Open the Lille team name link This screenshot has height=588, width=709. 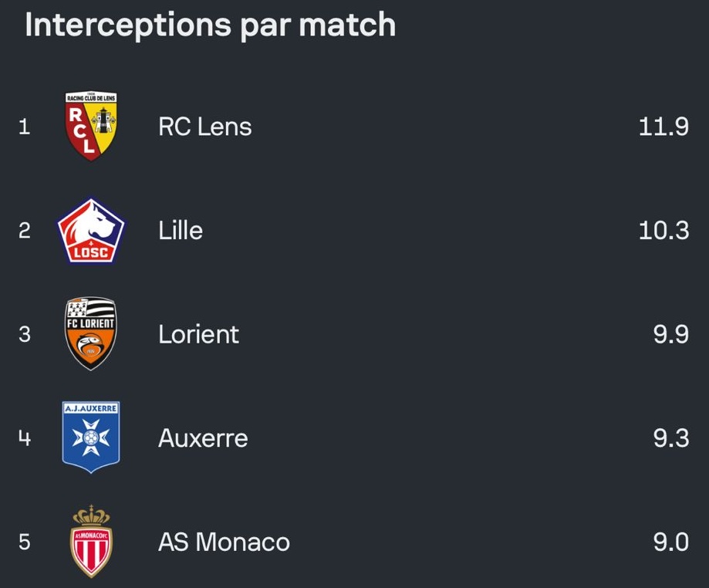coord(181,230)
